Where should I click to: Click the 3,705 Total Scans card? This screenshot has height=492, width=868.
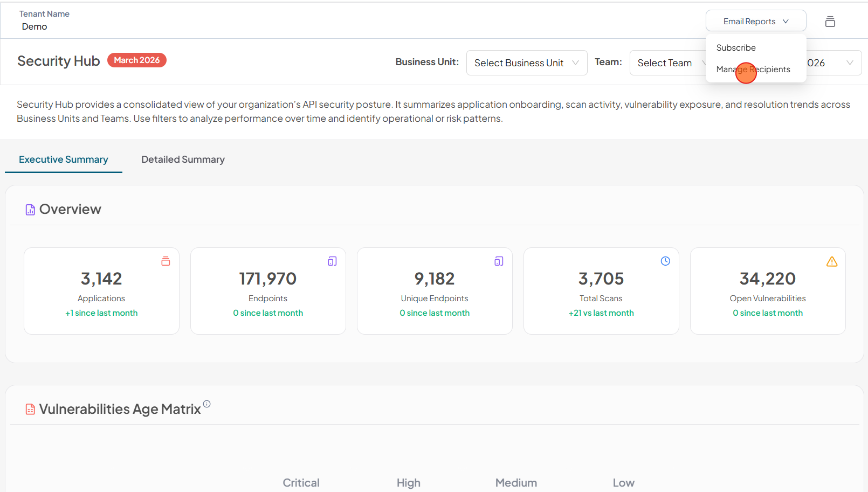tap(601, 291)
